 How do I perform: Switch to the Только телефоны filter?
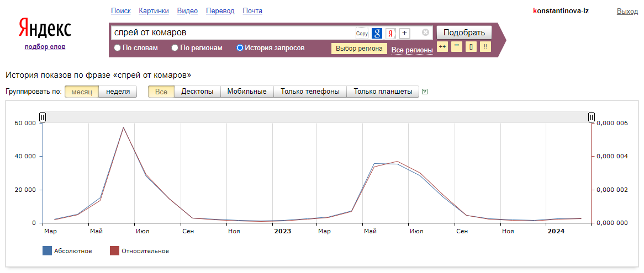click(310, 92)
